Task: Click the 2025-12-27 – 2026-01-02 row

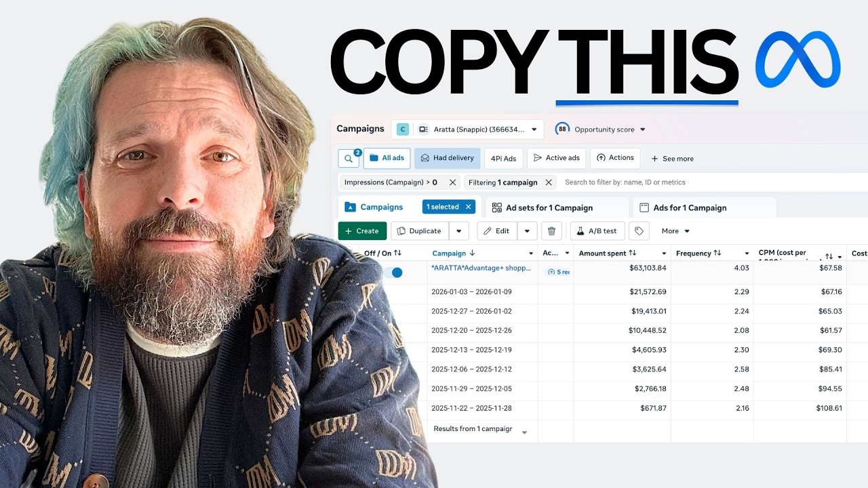Action: pos(637,312)
